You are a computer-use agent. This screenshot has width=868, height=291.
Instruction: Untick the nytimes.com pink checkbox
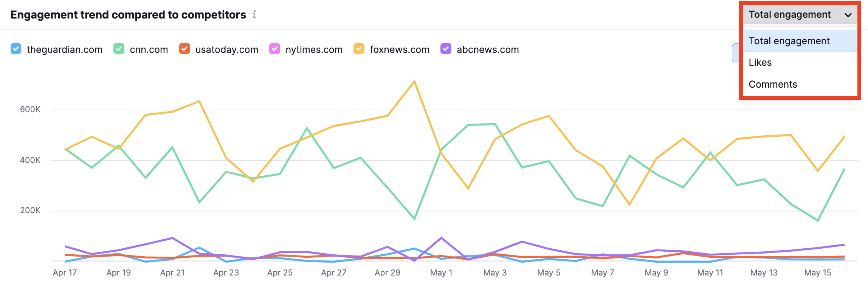coord(274,49)
